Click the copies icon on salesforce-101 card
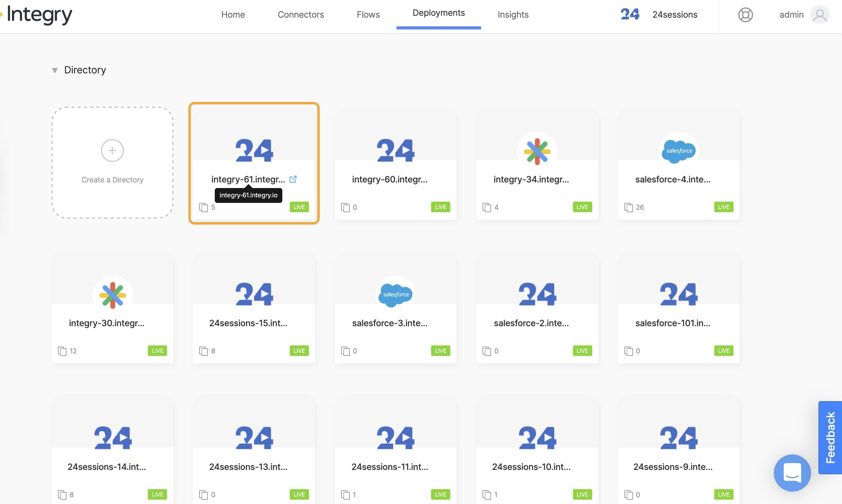This screenshot has height=504, width=842. (x=628, y=351)
